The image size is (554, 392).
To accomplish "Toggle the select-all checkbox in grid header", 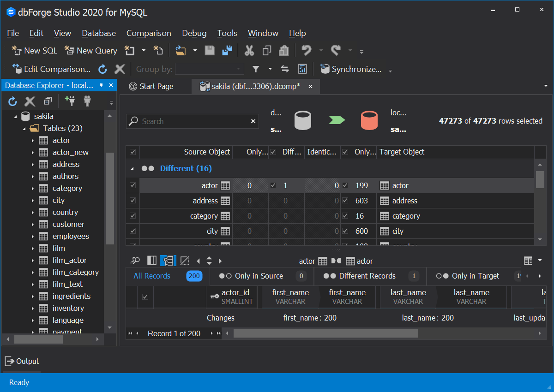I will [132, 152].
